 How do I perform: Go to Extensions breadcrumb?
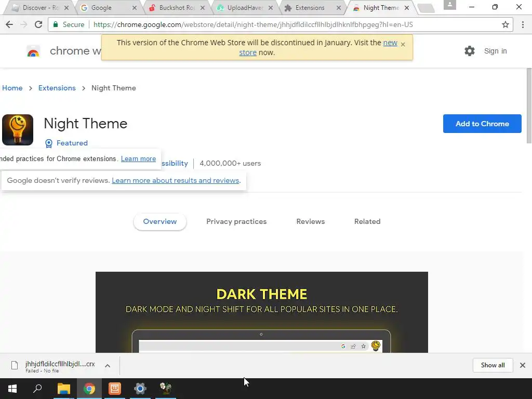[x=57, y=88]
